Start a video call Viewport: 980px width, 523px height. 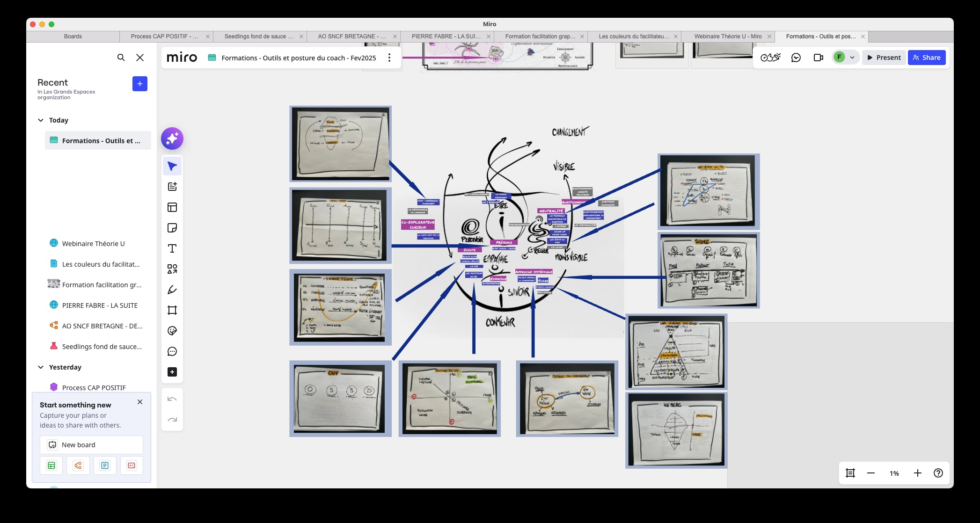click(818, 58)
